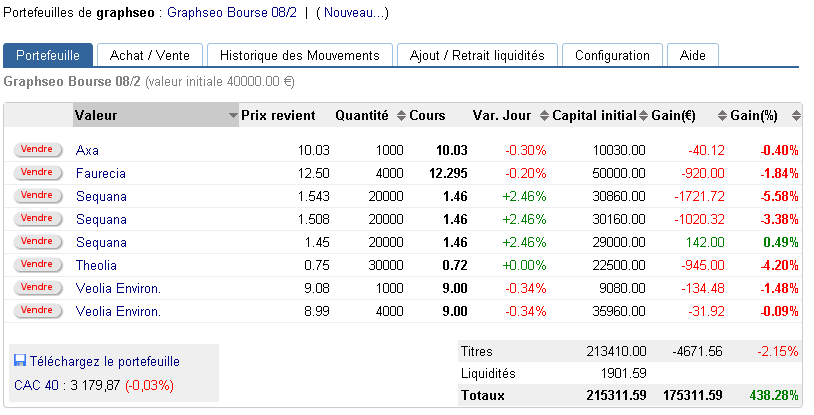Click the sort arrows after Var. Jour
This screenshot has width=814, height=415.
(544, 116)
